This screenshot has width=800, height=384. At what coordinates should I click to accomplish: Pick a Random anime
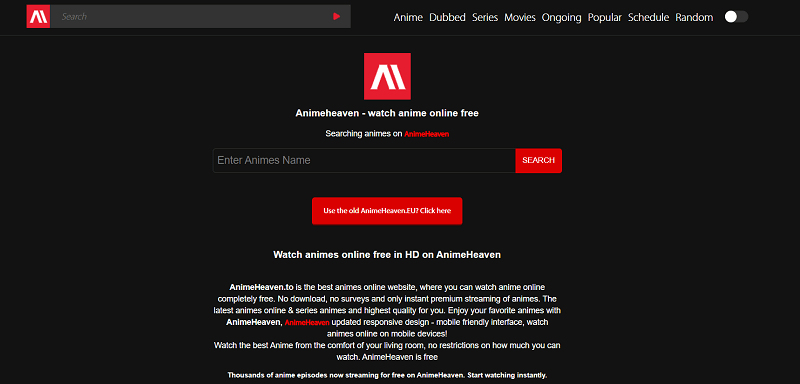694,17
